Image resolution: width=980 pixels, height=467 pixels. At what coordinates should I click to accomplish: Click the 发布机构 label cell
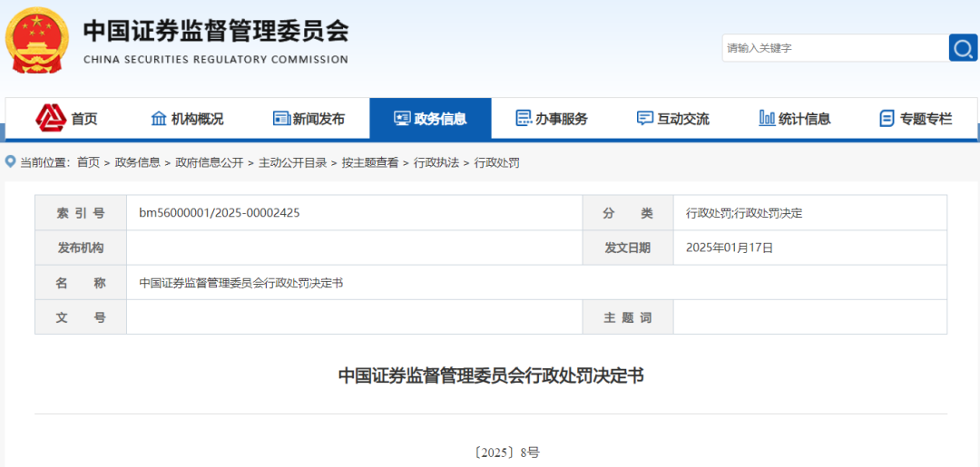pos(81,248)
